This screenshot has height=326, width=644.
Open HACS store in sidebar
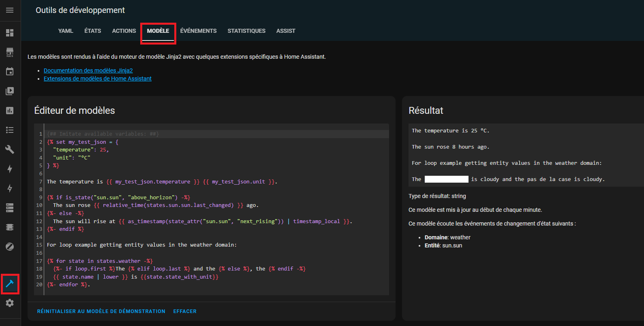click(x=10, y=52)
